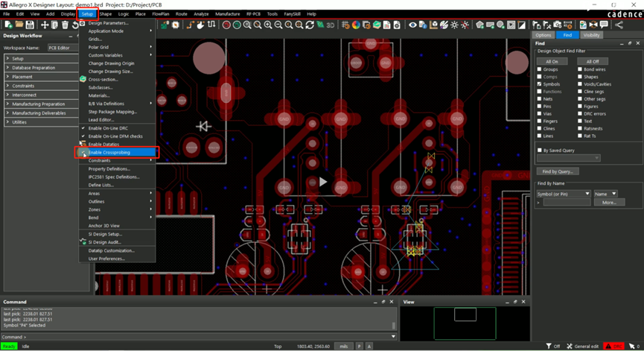Click the New file toolbar icon
644x351 pixels.
[8, 25]
